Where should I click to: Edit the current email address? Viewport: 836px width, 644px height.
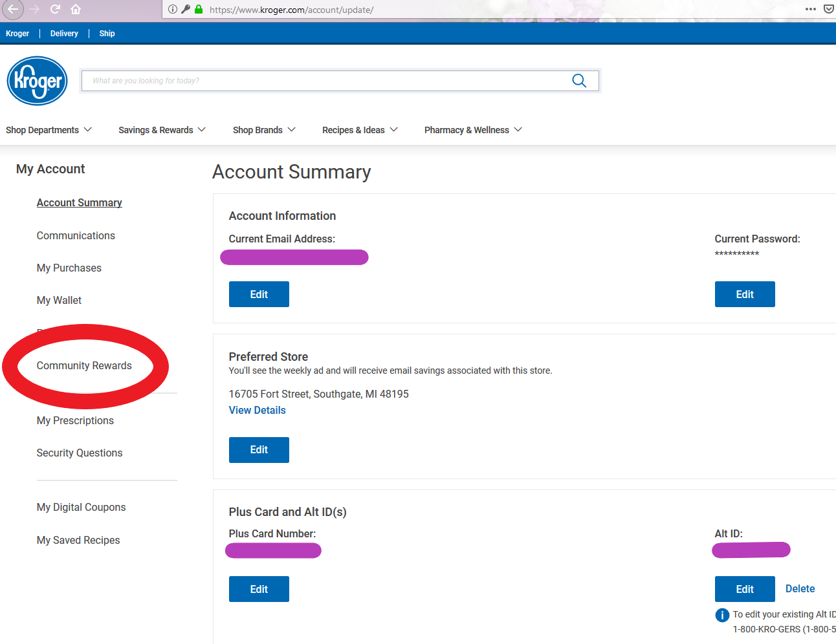[259, 294]
